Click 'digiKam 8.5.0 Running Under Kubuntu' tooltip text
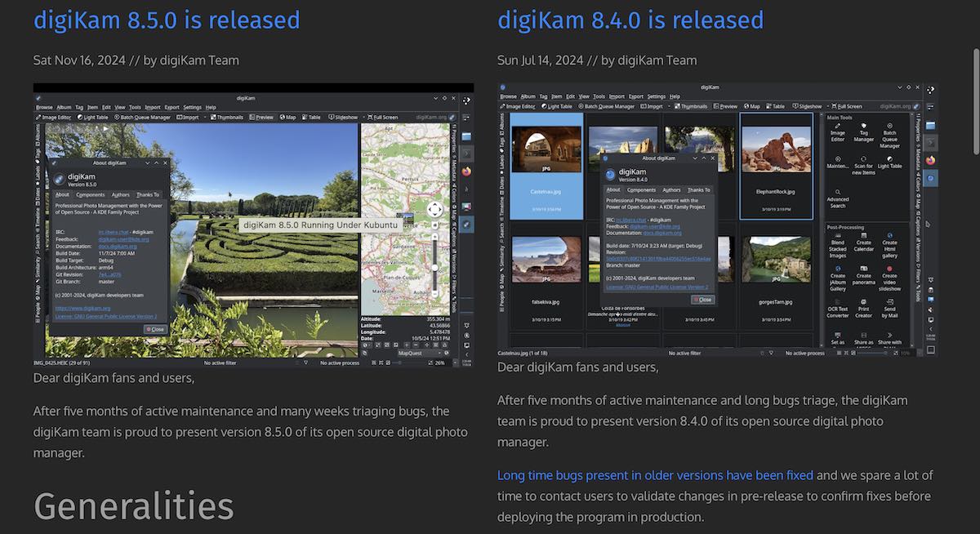Screen dimensions: 980x534 pyautogui.click(x=320, y=224)
